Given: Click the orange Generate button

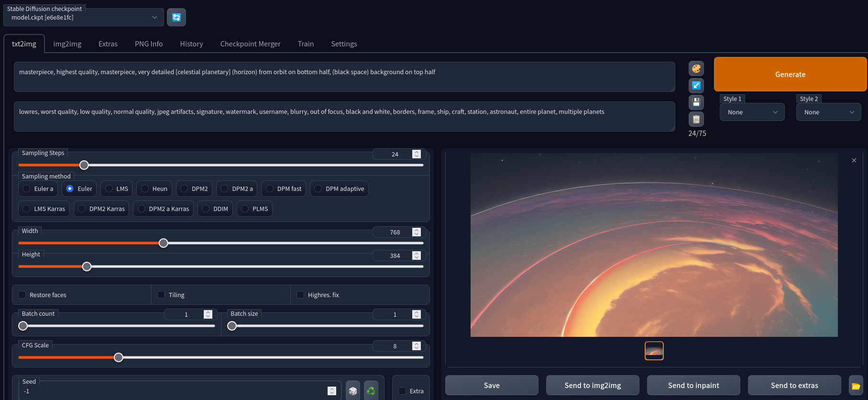Looking at the screenshot, I should [790, 74].
